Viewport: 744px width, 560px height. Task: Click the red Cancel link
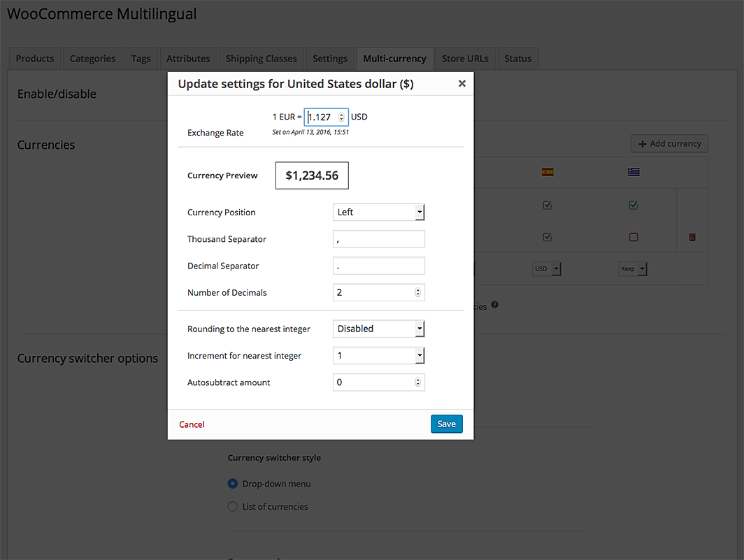tap(192, 424)
